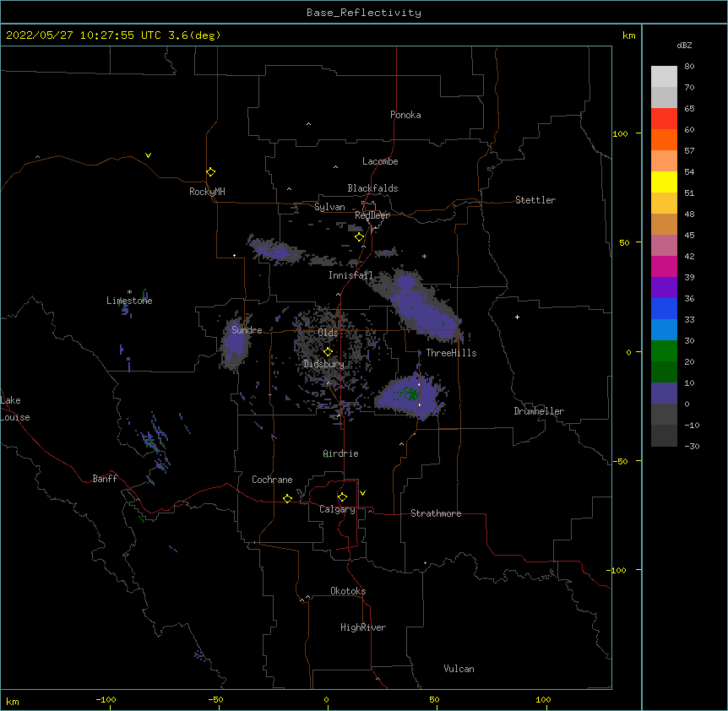
Task: Click the white plus marker west of Drumheller
Action: point(517,317)
